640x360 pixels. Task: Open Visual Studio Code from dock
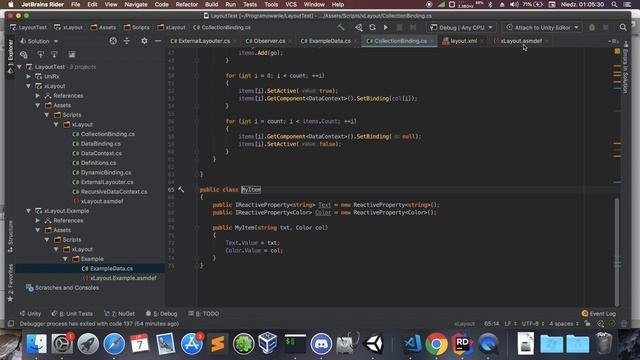point(412,343)
